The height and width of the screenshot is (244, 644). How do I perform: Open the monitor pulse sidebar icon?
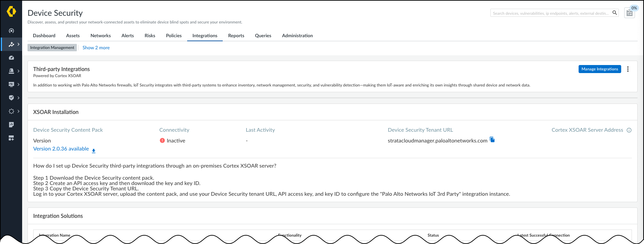coord(11,84)
